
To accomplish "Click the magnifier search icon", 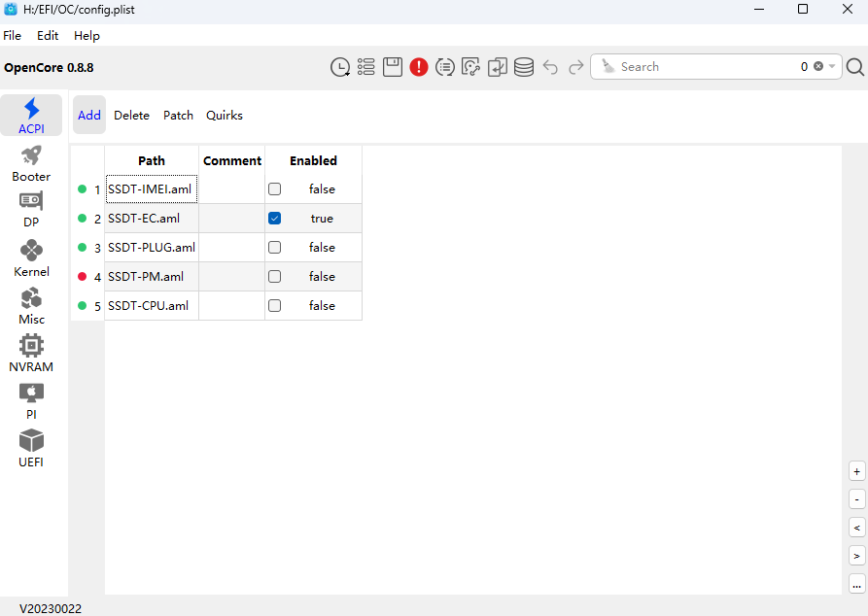I will click(855, 67).
